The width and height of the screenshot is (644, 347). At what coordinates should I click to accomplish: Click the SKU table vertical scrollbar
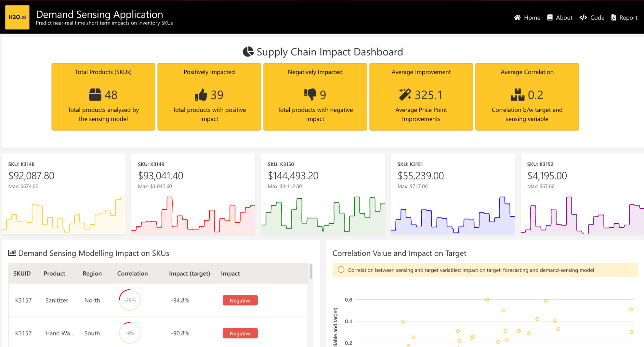click(x=311, y=272)
